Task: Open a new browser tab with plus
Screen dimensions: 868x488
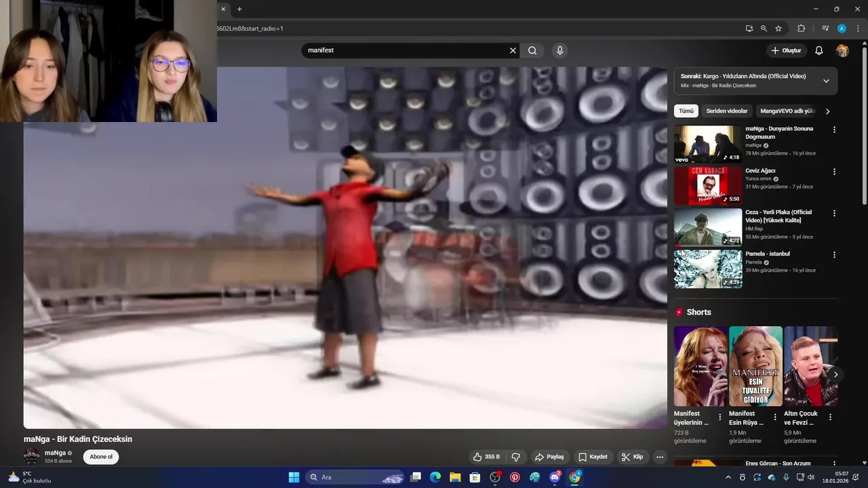Action: tap(239, 9)
